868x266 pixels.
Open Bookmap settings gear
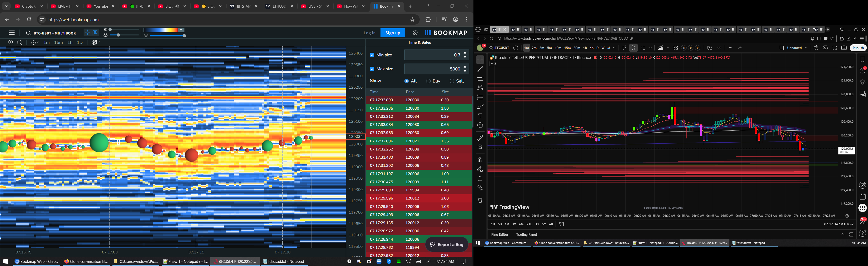(x=415, y=33)
